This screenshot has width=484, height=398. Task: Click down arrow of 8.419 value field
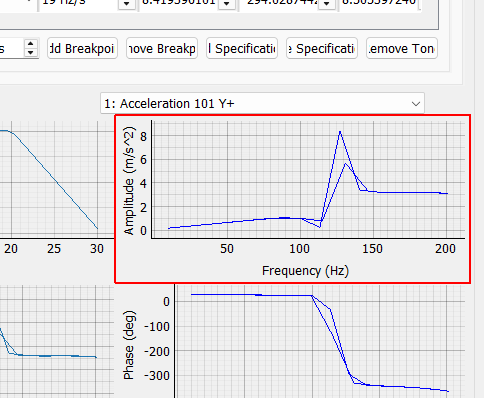[227, 4]
